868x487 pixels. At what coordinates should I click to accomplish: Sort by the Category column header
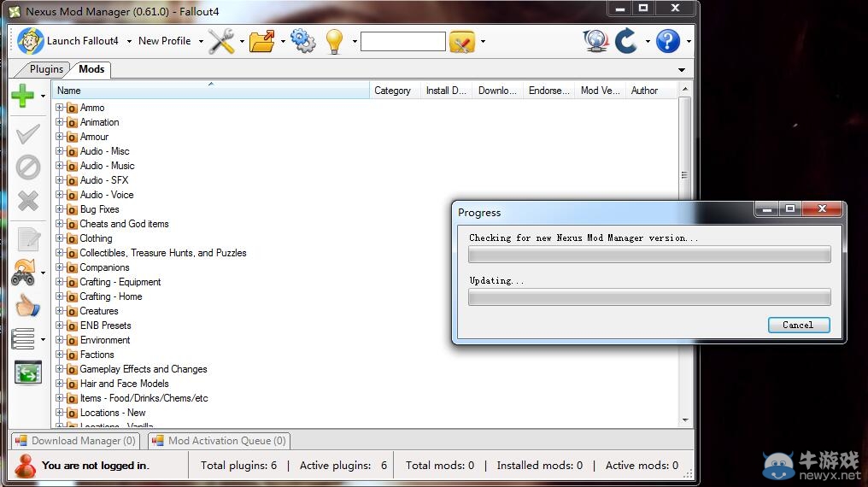click(x=396, y=91)
